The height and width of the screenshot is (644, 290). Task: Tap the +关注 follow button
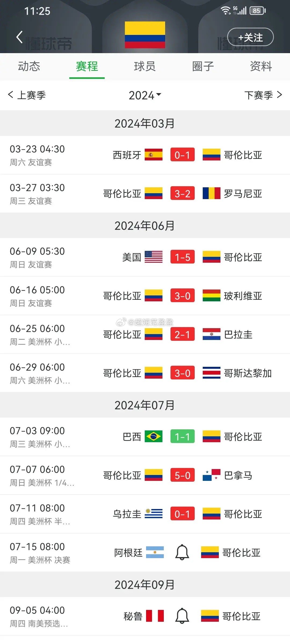250,37
